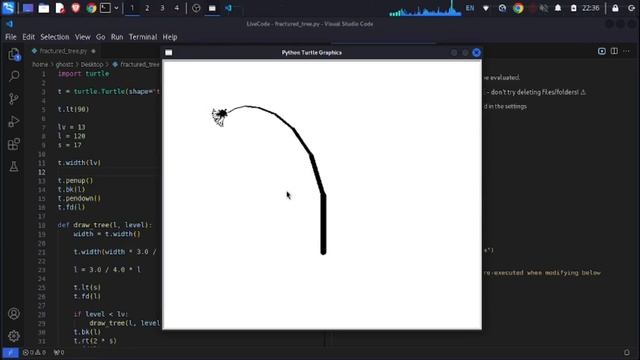Click the ports indicator in status bar
Image resolution: width=640 pixels, height=360 pixels.
pos(59,352)
